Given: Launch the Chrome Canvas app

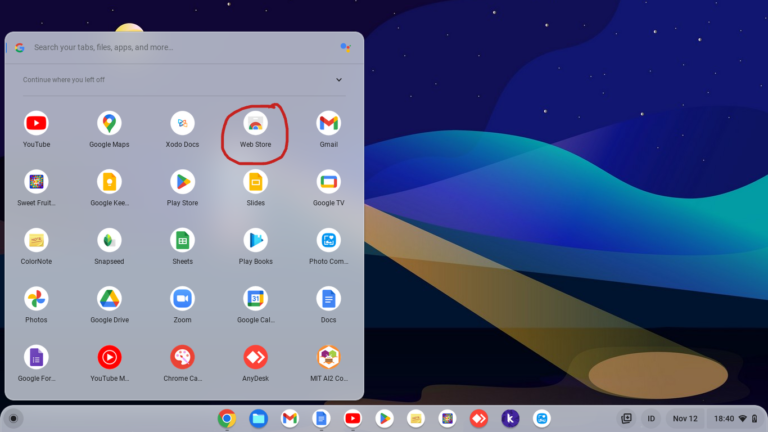Looking at the screenshot, I should 182,357.
